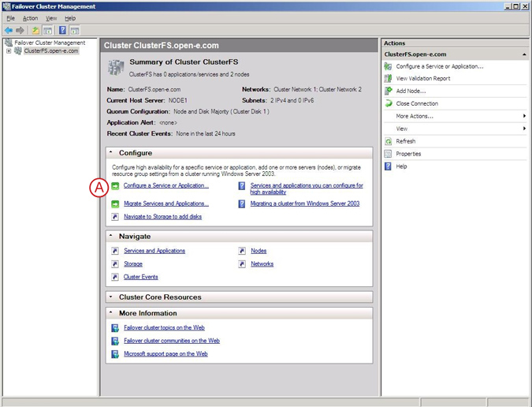Click shortcut icon next to Services and Applications
The image size is (532, 407).
[x=115, y=251]
